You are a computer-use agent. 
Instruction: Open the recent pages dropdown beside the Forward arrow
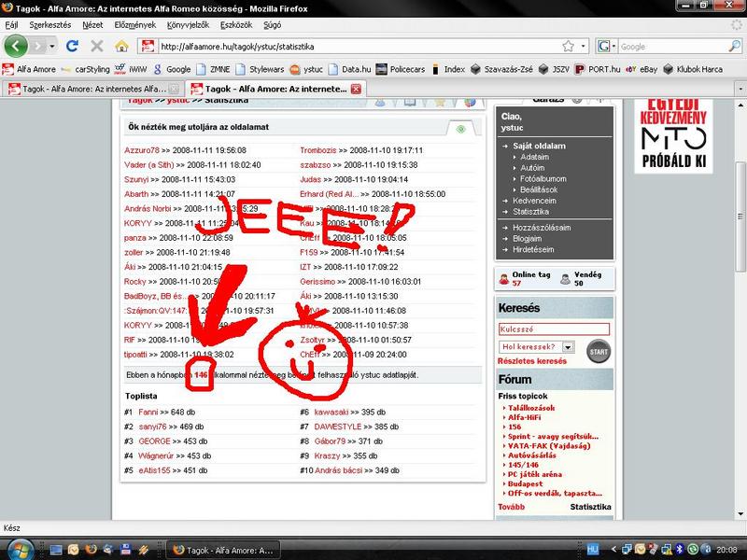[52, 46]
